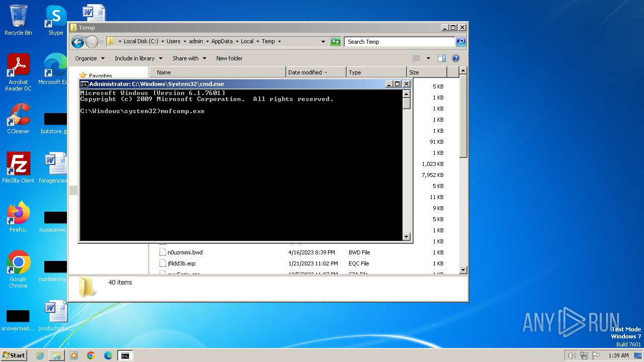Launch Firefox from the desktop
Screen dimensions: 644x362
[18, 217]
